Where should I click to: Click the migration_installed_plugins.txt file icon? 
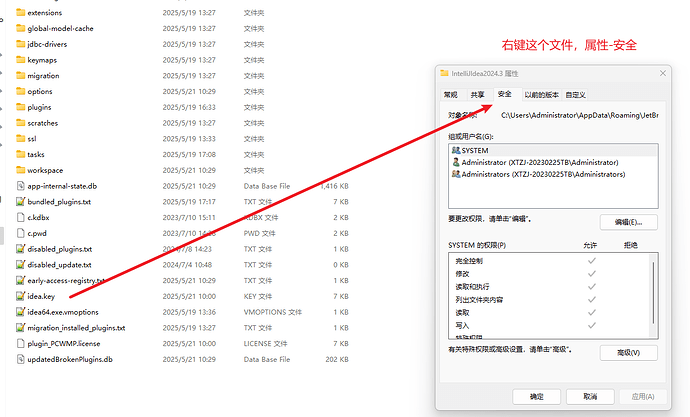pyautogui.click(x=20, y=328)
